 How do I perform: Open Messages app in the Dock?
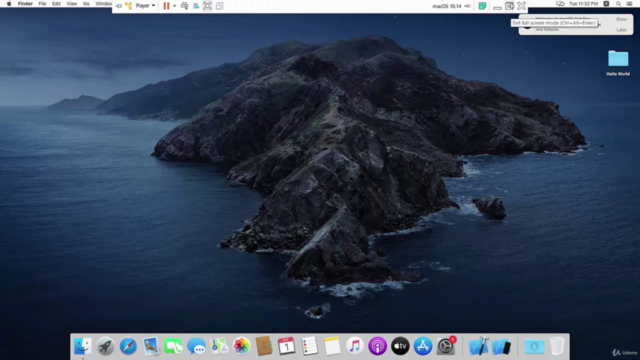[x=196, y=346]
